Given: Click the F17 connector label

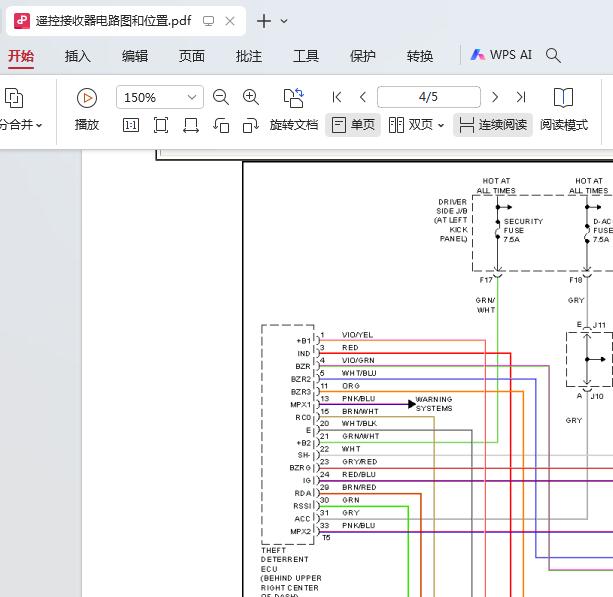Looking at the screenshot, I should coord(486,280).
